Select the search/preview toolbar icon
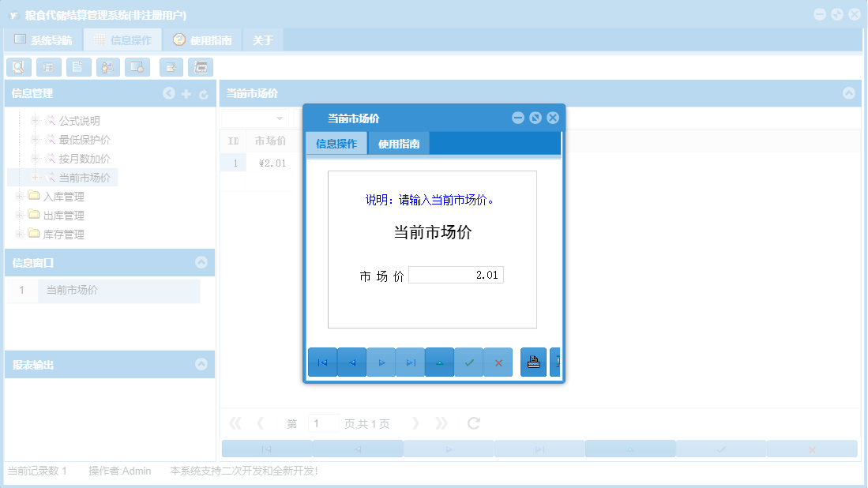This screenshot has width=868, height=488. click(18, 67)
